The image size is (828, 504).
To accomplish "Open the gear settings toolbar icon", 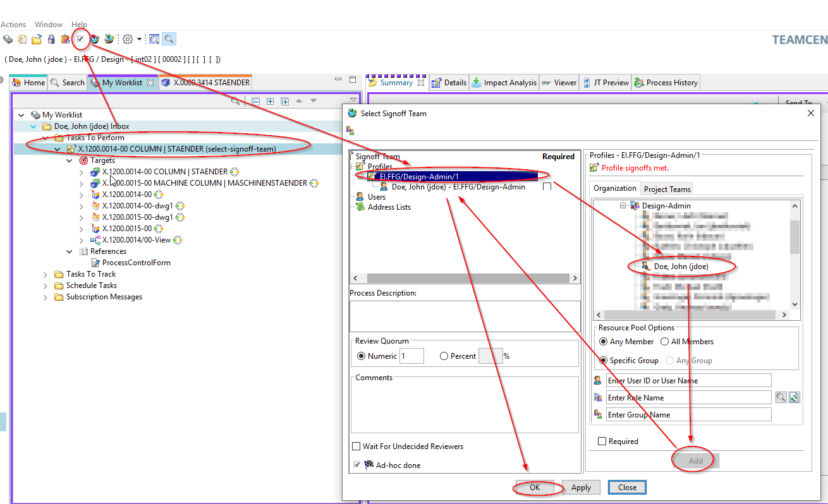I will pos(128,39).
